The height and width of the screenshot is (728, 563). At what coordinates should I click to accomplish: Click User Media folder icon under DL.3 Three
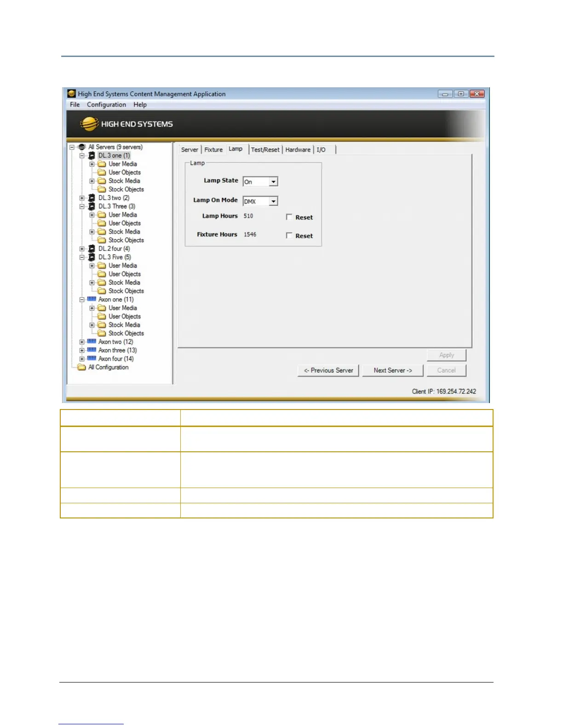pyautogui.click(x=102, y=215)
